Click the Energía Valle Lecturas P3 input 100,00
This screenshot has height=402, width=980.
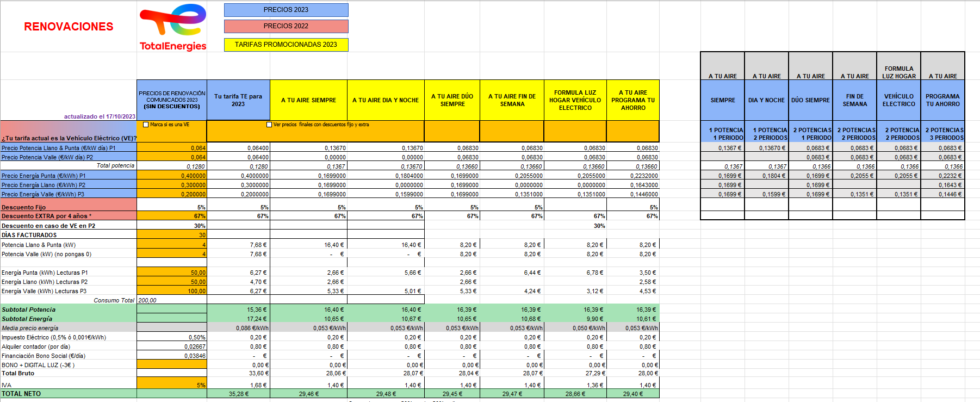172,291
